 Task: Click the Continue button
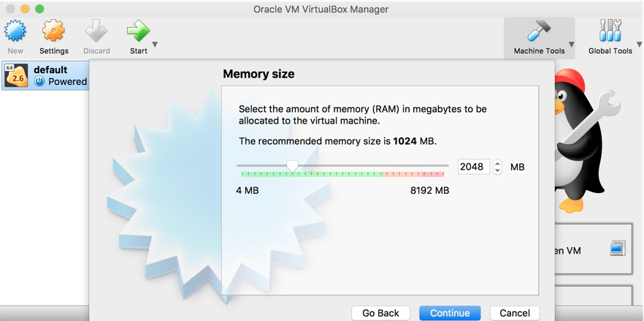coord(450,313)
